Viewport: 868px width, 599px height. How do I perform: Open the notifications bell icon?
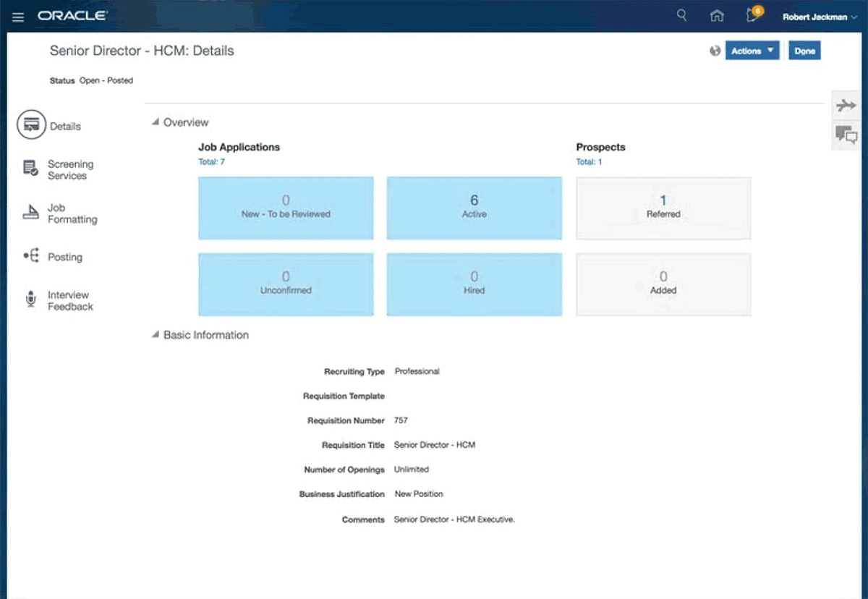click(753, 15)
